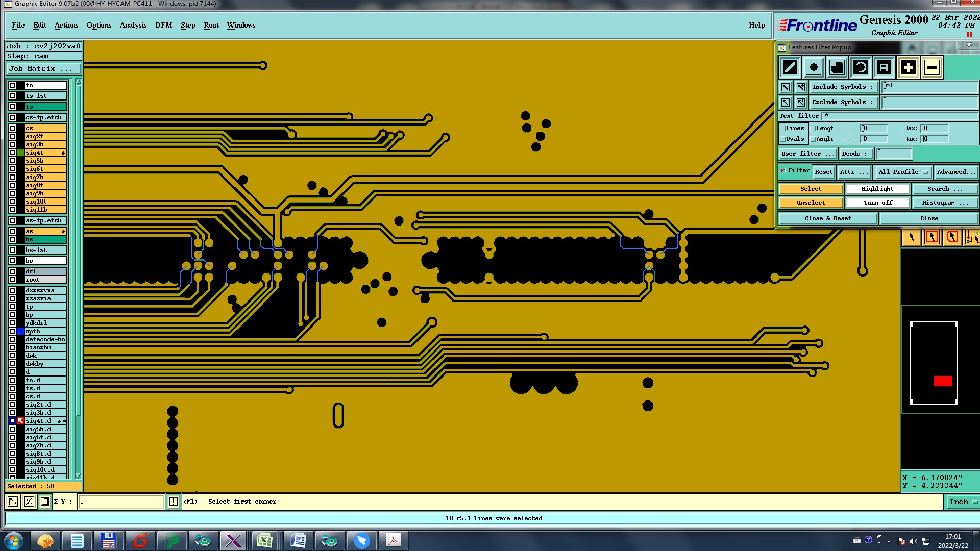980x551 pixels.
Task: Toggle the pad features filter icon
Action: [814, 67]
